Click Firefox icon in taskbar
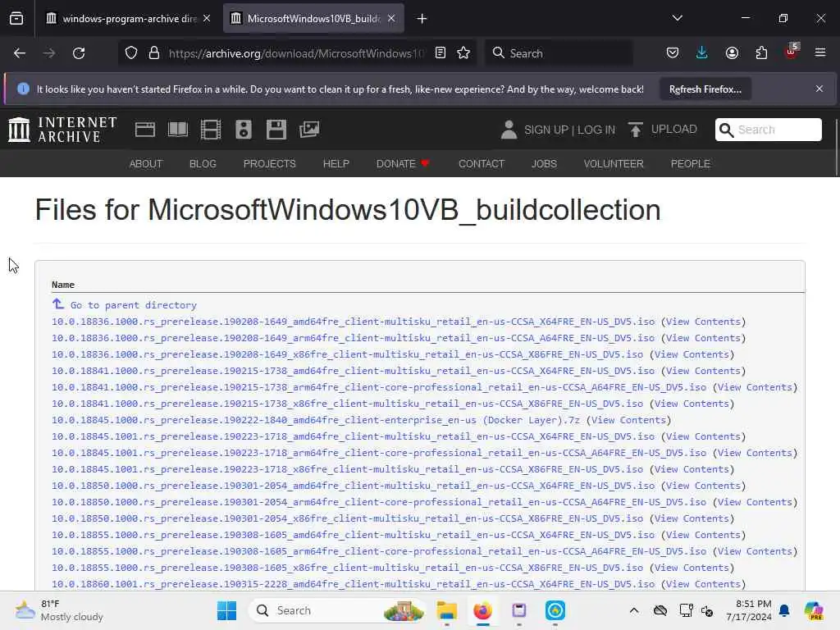840x630 pixels. pyautogui.click(x=482, y=610)
